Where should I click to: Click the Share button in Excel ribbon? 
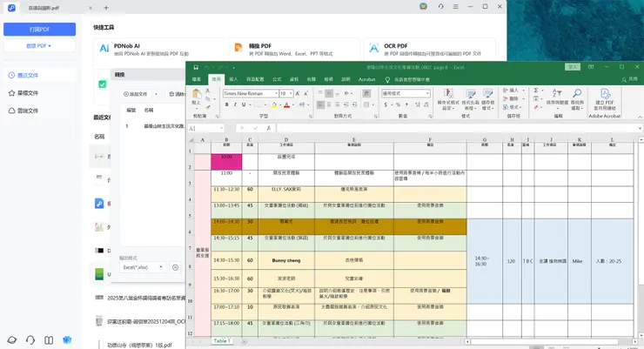pos(630,79)
